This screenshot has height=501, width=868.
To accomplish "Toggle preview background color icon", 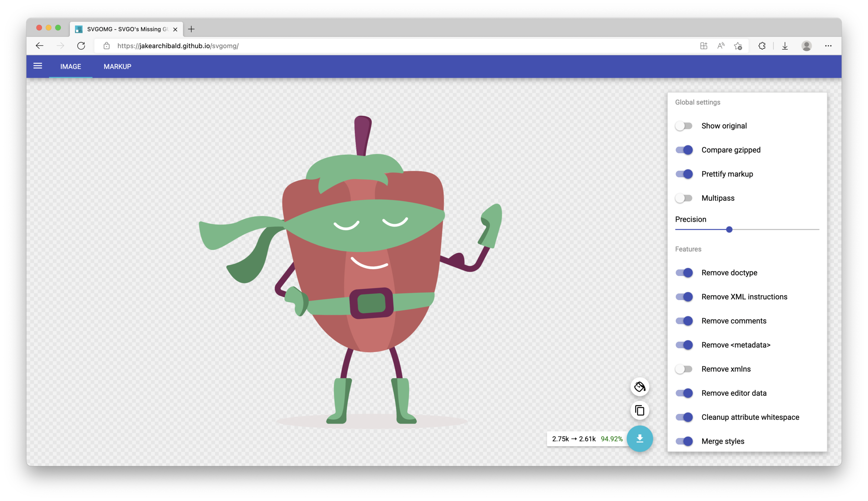I will (640, 387).
